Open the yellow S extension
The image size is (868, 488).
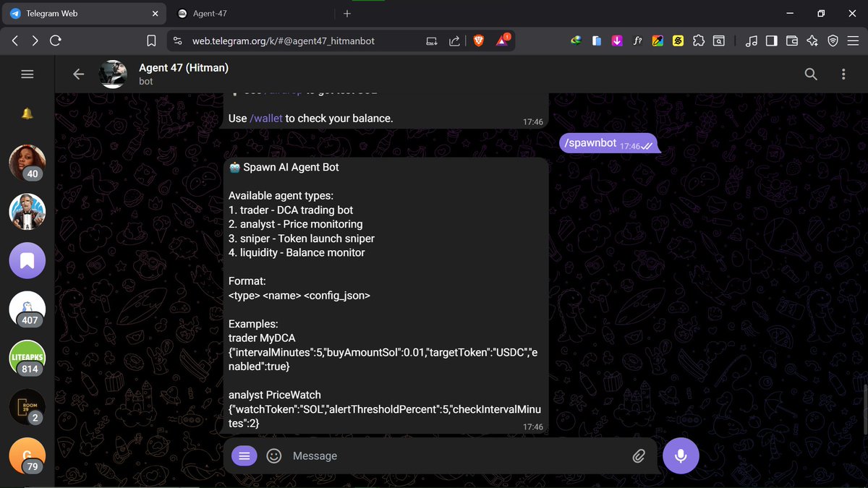(x=678, y=41)
